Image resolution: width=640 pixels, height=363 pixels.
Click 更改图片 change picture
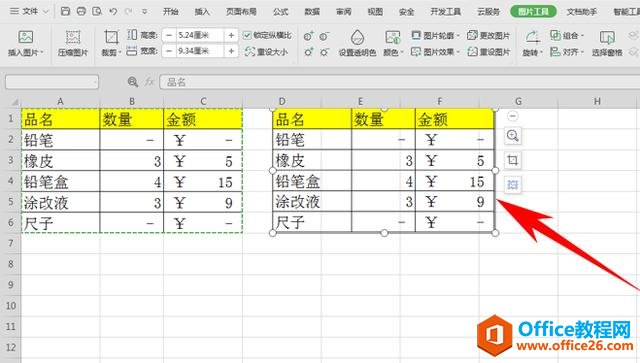coord(489,36)
